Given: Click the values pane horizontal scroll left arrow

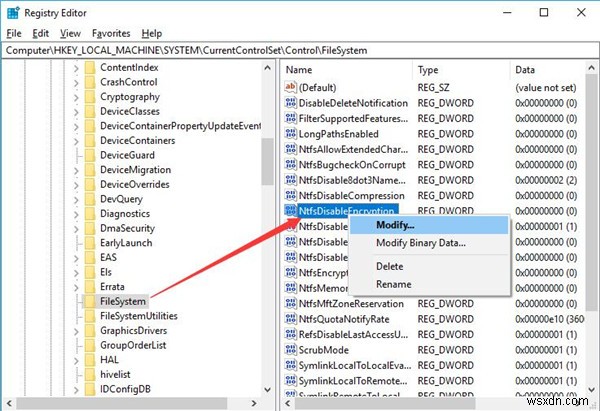Looking at the screenshot, I should tap(287, 403).
